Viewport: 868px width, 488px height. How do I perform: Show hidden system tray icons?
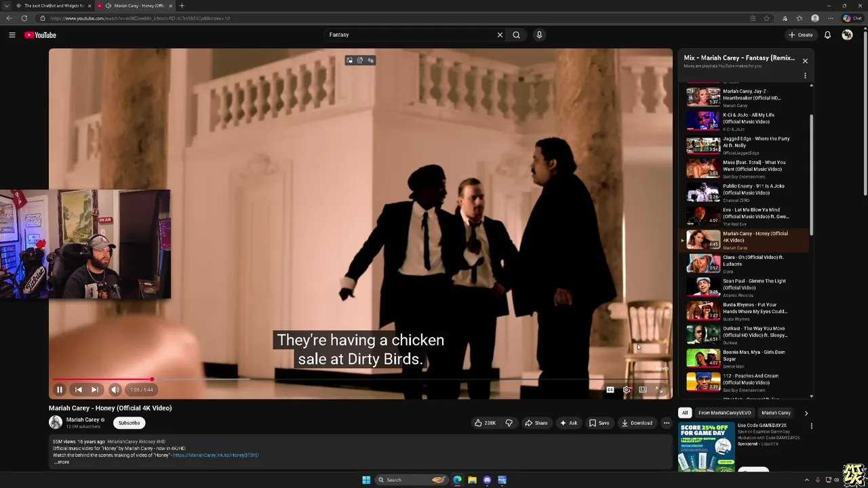tap(806, 480)
